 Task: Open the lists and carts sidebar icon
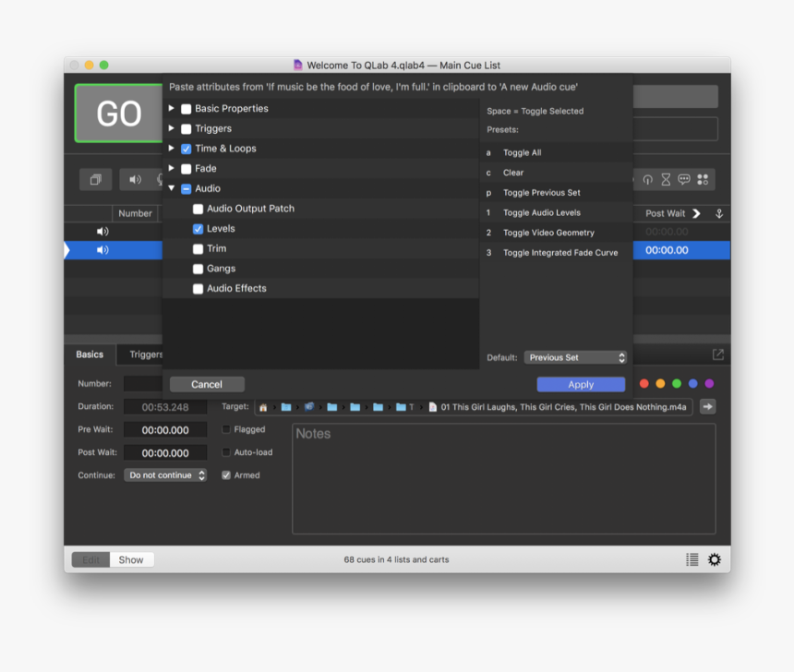click(692, 559)
